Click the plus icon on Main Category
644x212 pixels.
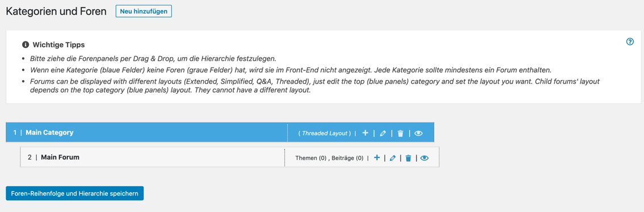tap(365, 133)
